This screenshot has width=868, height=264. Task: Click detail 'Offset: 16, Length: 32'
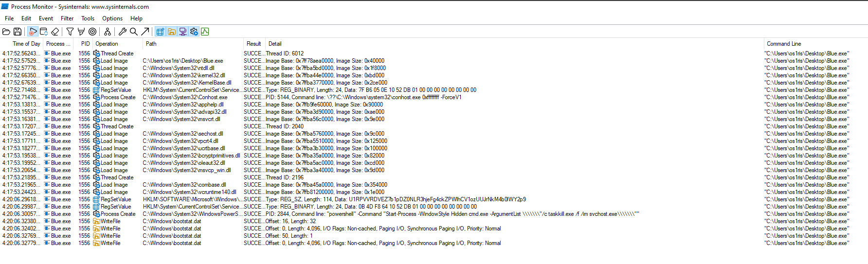coord(290,221)
